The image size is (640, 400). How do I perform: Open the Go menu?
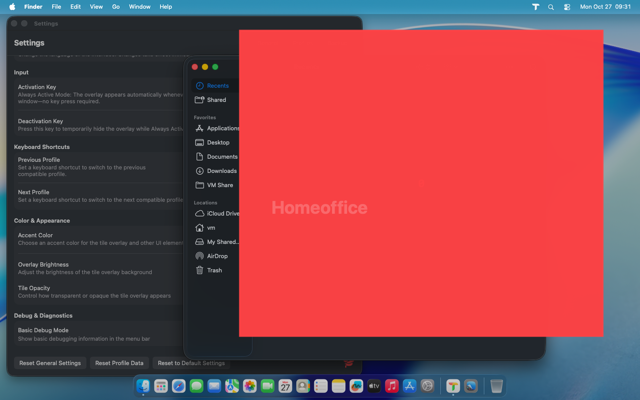pos(116,7)
